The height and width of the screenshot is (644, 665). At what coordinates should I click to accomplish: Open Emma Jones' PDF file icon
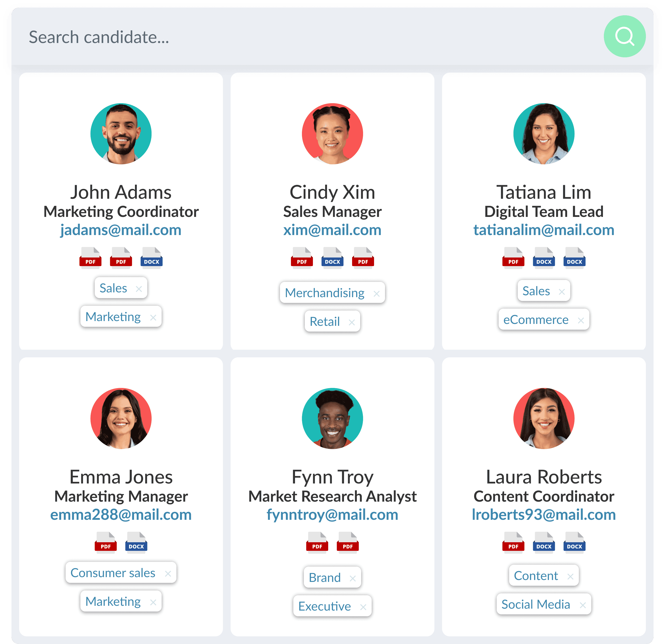click(106, 542)
